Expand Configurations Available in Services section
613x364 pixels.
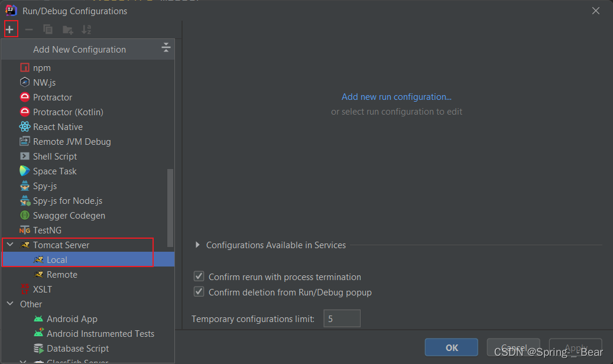(x=197, y=245)
